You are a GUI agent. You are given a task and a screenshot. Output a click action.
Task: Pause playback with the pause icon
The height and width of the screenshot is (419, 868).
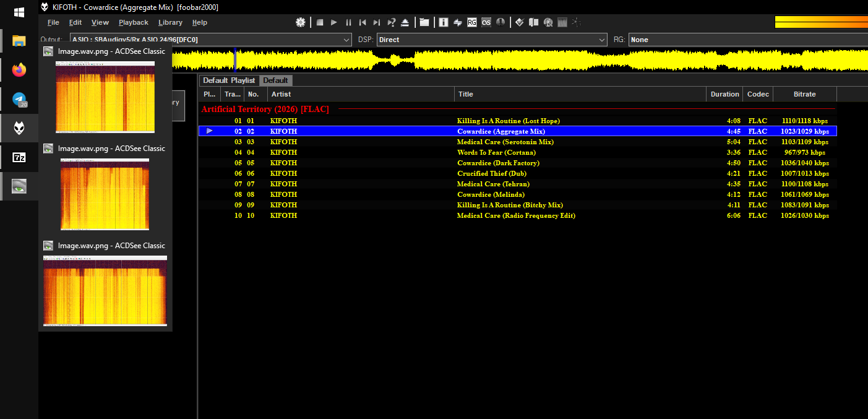(348, 22)
